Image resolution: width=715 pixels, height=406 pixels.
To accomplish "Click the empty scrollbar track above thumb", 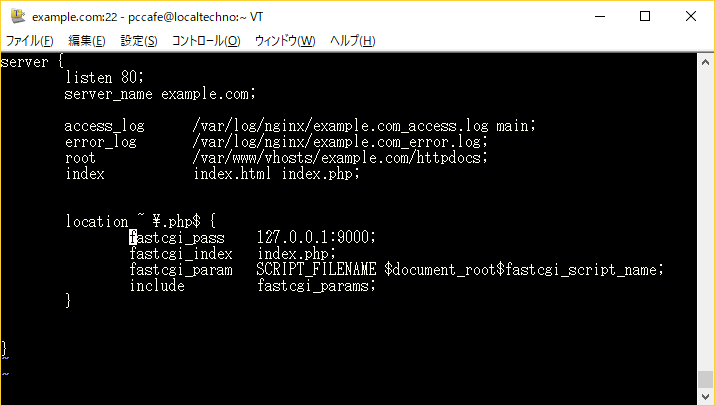I will point(705,220).
